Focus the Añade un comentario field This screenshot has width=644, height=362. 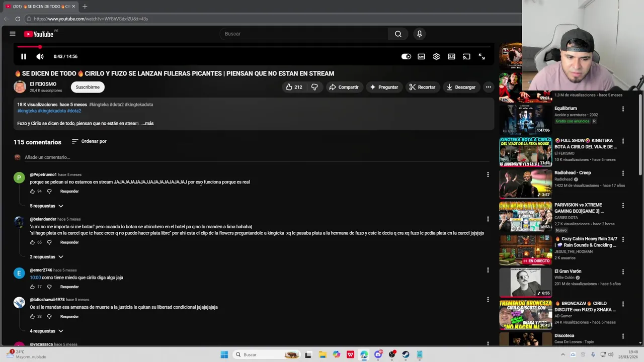pos(257,157)
